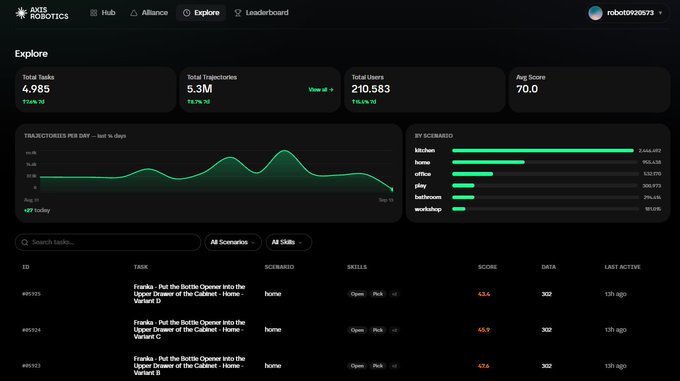The height and width of the screenshot is (381, 680).
Task: Click the robot0920573 username
Action: 630,13
